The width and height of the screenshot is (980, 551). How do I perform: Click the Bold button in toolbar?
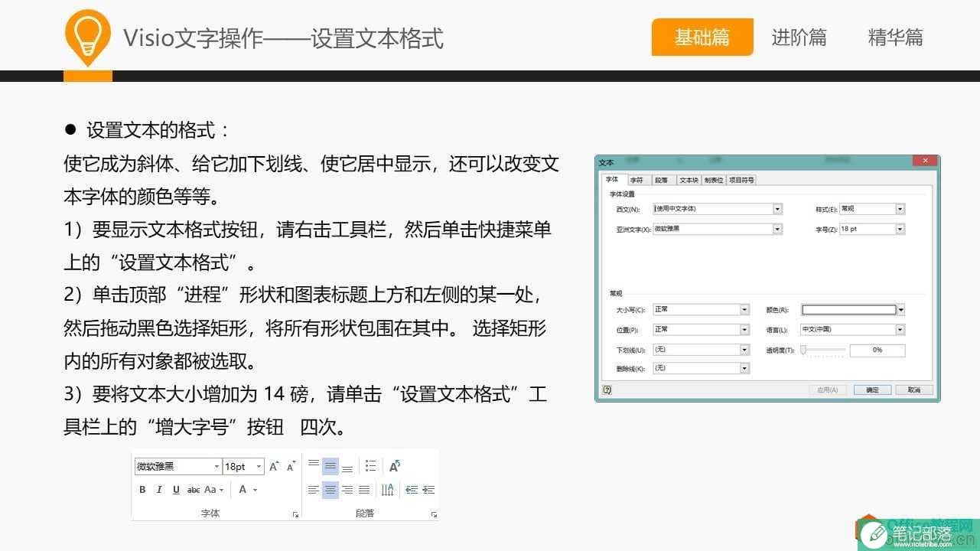[x=142, y=490]
